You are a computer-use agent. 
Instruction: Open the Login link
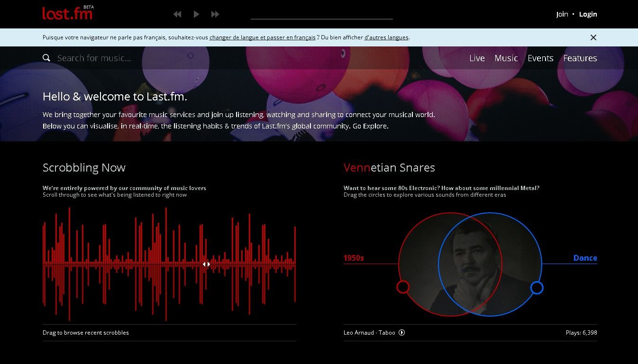[x=588, y=14]
